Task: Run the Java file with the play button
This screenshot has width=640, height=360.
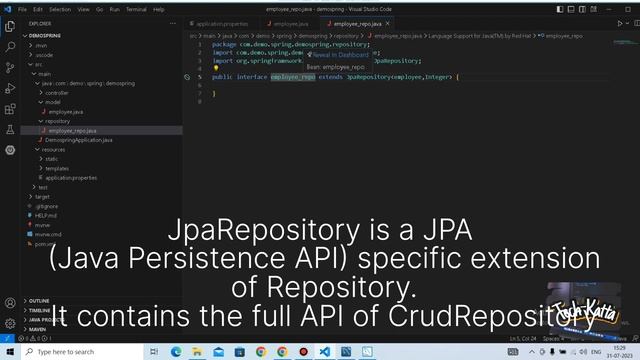Action: (620, 24)
